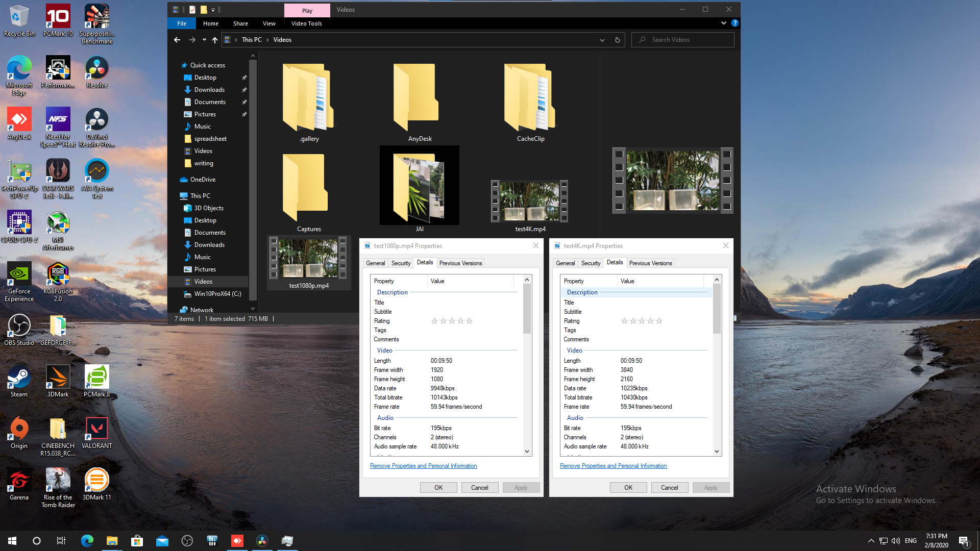
Task: Set five-star rating in test4K.mp4 Properties
Action: pos(659,321)
